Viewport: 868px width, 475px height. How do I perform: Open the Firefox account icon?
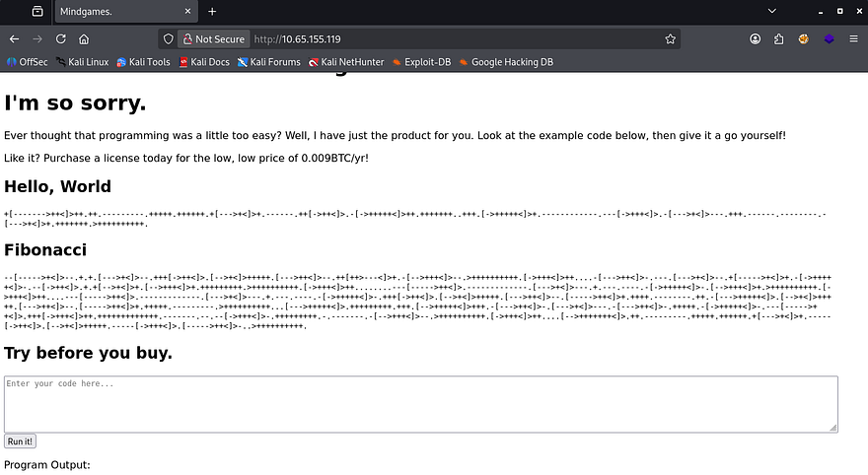point(756,39)
